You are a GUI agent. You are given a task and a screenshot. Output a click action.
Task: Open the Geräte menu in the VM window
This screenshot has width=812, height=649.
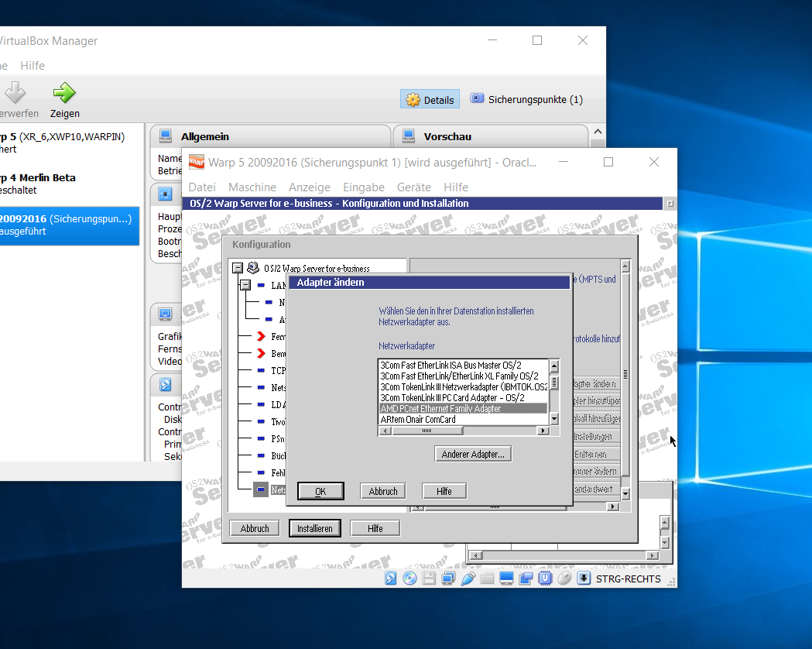(x=414, y=187)
